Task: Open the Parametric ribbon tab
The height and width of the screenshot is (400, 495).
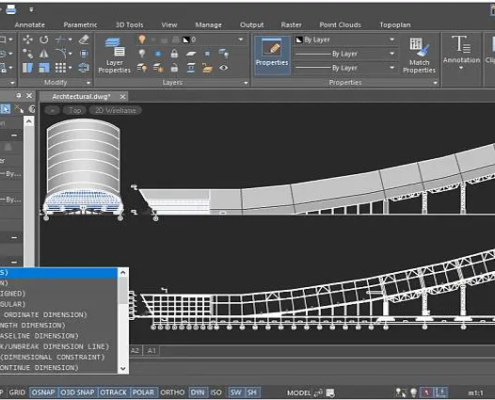Action: click(x=80, y=25)
